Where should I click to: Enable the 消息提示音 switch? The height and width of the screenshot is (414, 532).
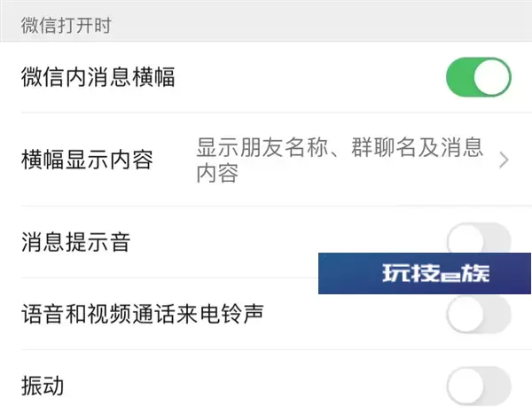point(479,238)
